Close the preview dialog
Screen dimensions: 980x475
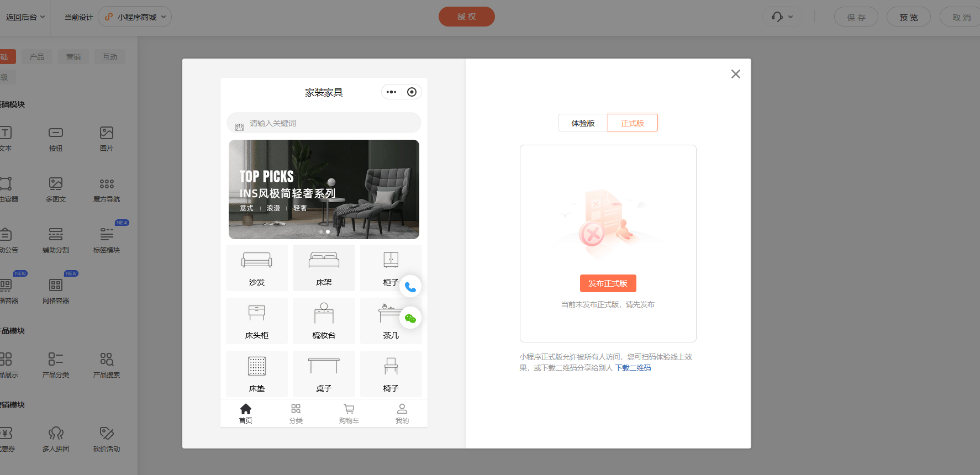(735, 74)
